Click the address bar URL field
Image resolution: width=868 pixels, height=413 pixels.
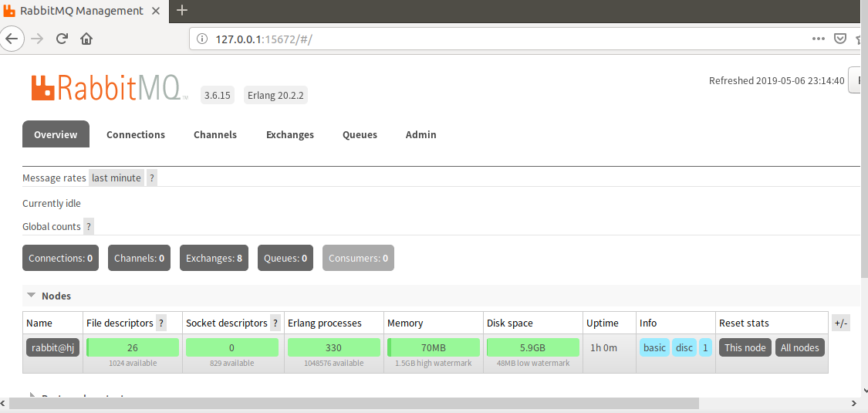[x=498, y=39]
